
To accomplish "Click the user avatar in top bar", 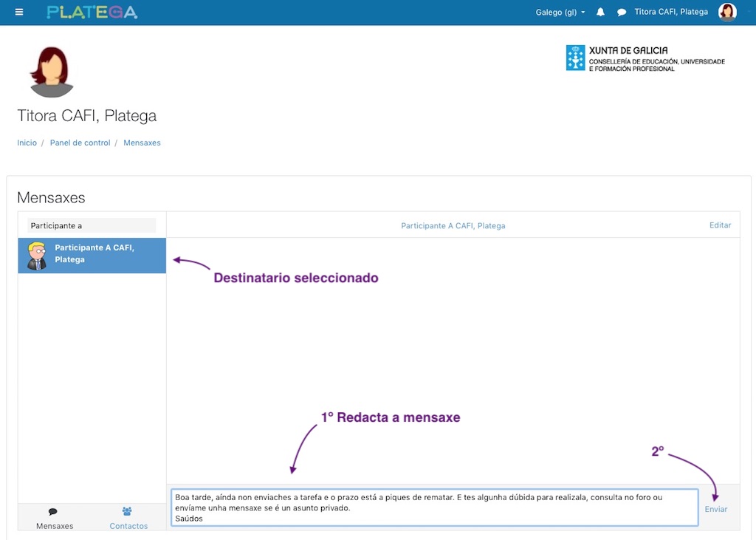I will coord(727,12).
